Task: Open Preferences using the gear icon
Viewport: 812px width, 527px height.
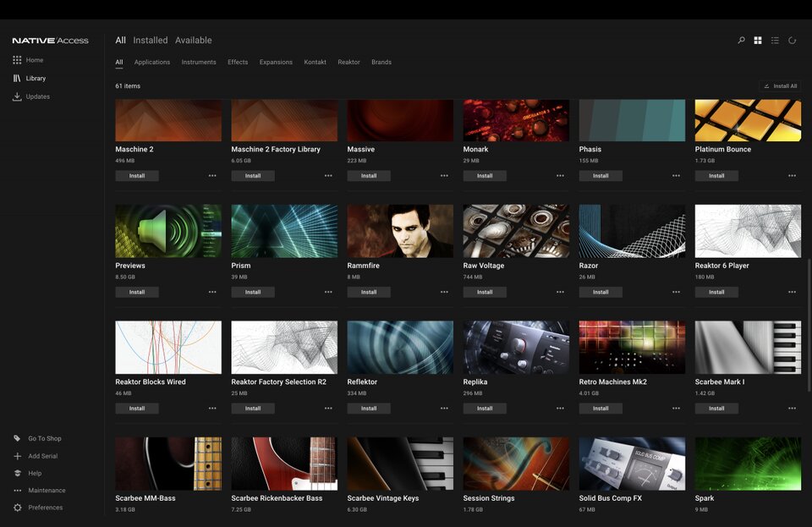Action: 17,508
